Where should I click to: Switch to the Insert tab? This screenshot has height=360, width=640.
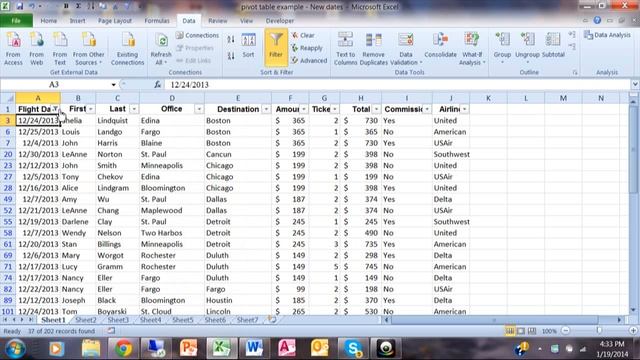pos(77,21)
